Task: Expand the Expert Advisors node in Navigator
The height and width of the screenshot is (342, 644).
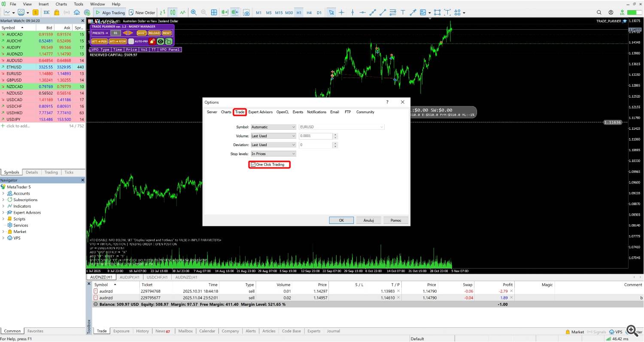Action: pyautogui.click(x=3, y=213)
